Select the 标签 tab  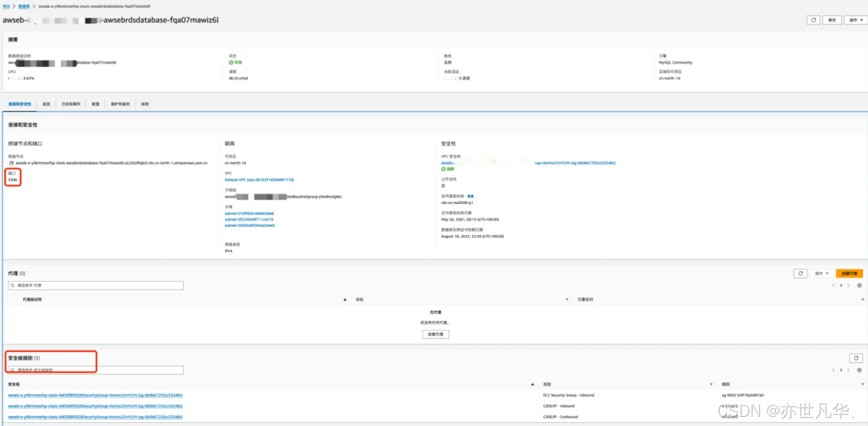[145, 104]
